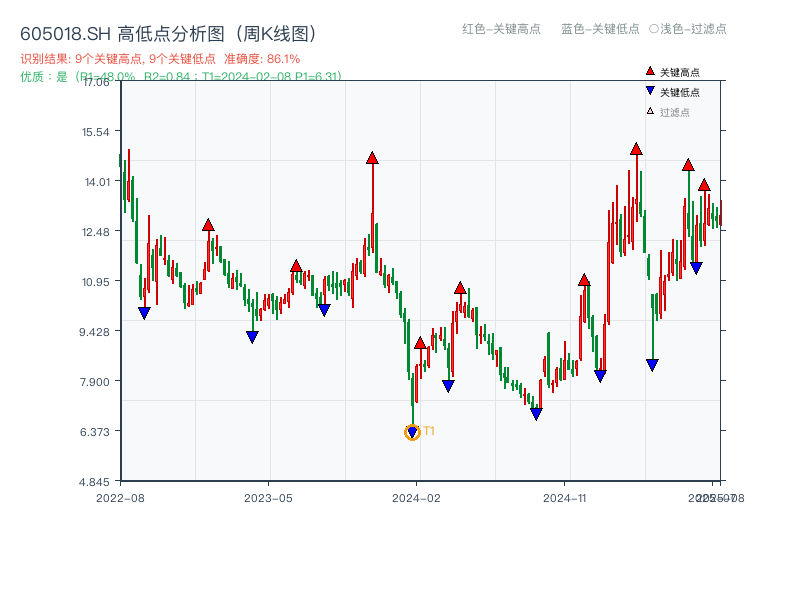The width and height of the screenshot is (800, 600).
Task: Click the blue low-point triangle near 2024-11
Action: 600,375
